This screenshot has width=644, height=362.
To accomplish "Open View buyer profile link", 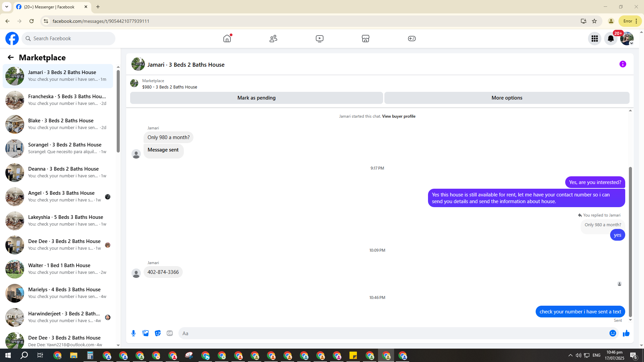I will pyautogui.click(x=398, y=116).
